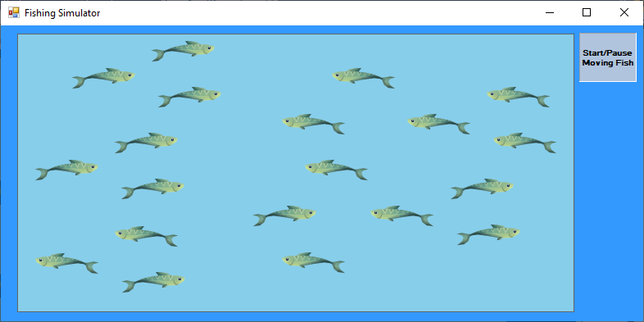Image resolution: width=644 pixels, height=322 pixels.
Task: Click the left-facing fish in the pond's center
Action: point(337,170)
